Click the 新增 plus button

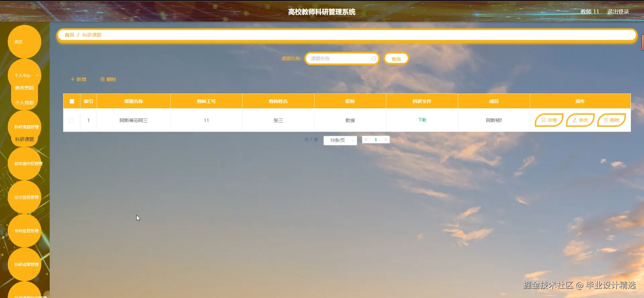click(78, 79)
